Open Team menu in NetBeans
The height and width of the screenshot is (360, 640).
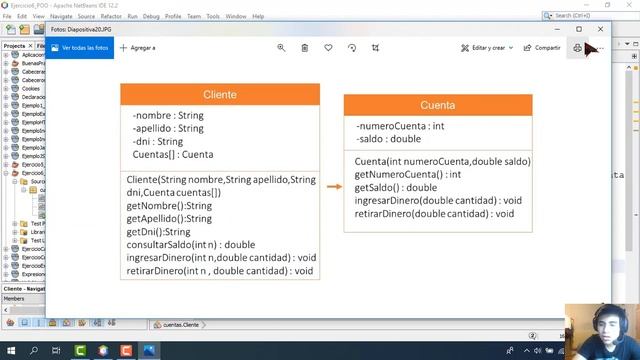pos(194,16)
